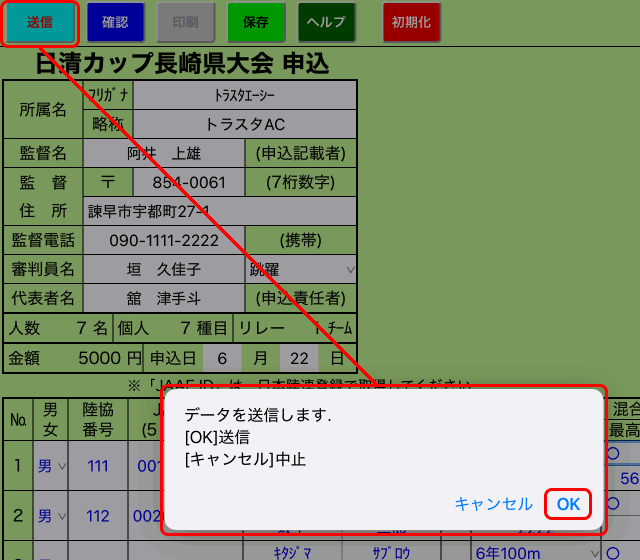640x560 pixels.
Task: Click the green 保存 button
Action: click(256, 22)
